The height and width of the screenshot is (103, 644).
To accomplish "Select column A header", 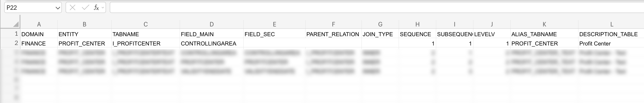I will [39, 24].
